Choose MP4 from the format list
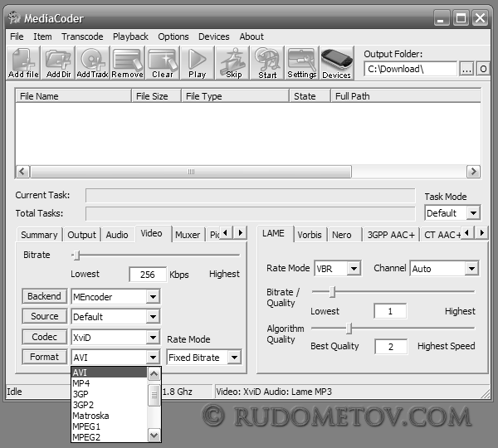Screen dimensions: 498x448 pyautogui.click(x=110, y=383)
